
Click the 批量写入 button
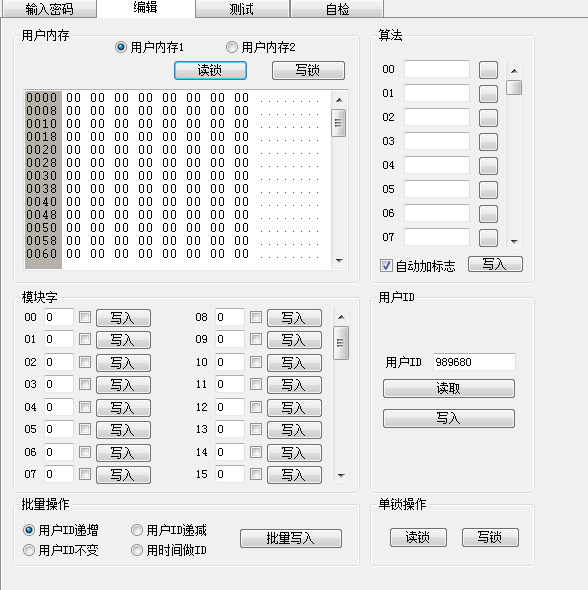pyautogui.click(x=291, y=538)
